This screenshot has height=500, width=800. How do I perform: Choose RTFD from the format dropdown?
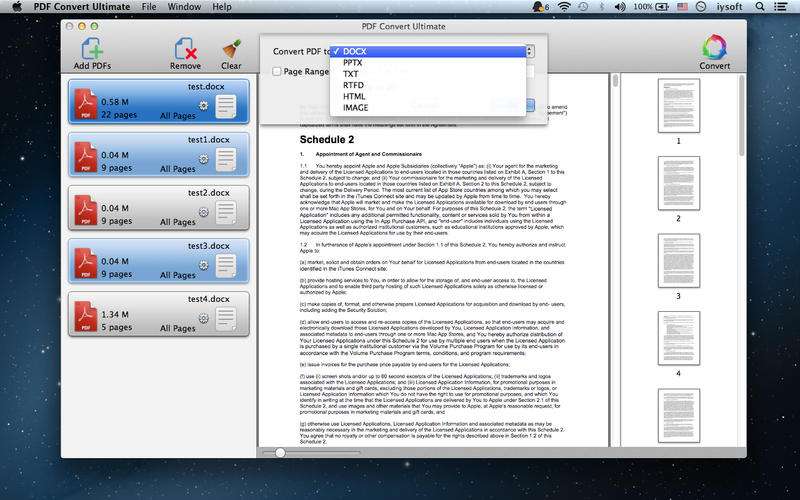pos(428,85)
